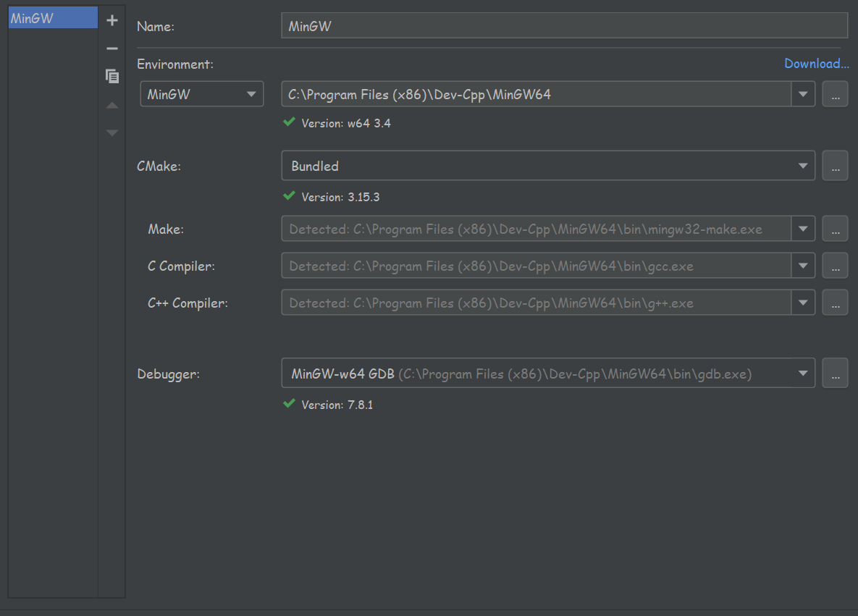This screenshot has width=858, height=616.
Task: Click the C++ Compiler g++.exe path field
Action: pyautogui.click(x=537, y=303)
